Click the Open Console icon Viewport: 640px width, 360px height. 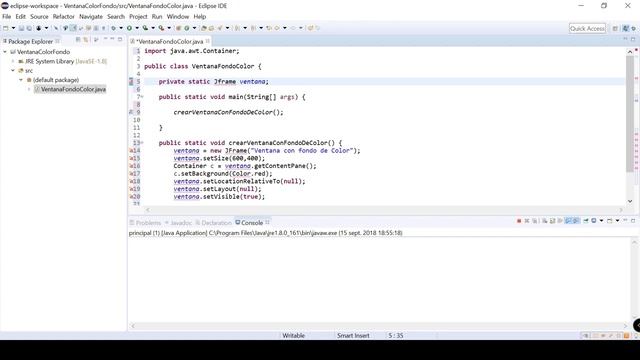(609, 221)
